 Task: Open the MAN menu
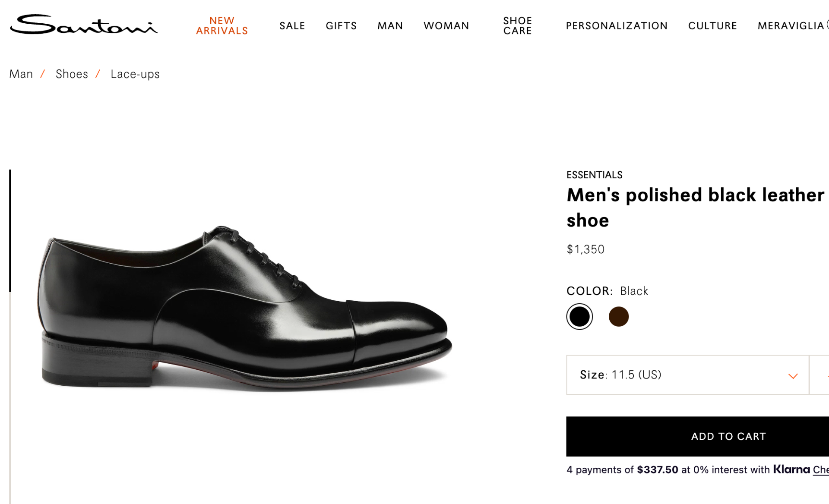pos(390,25)
